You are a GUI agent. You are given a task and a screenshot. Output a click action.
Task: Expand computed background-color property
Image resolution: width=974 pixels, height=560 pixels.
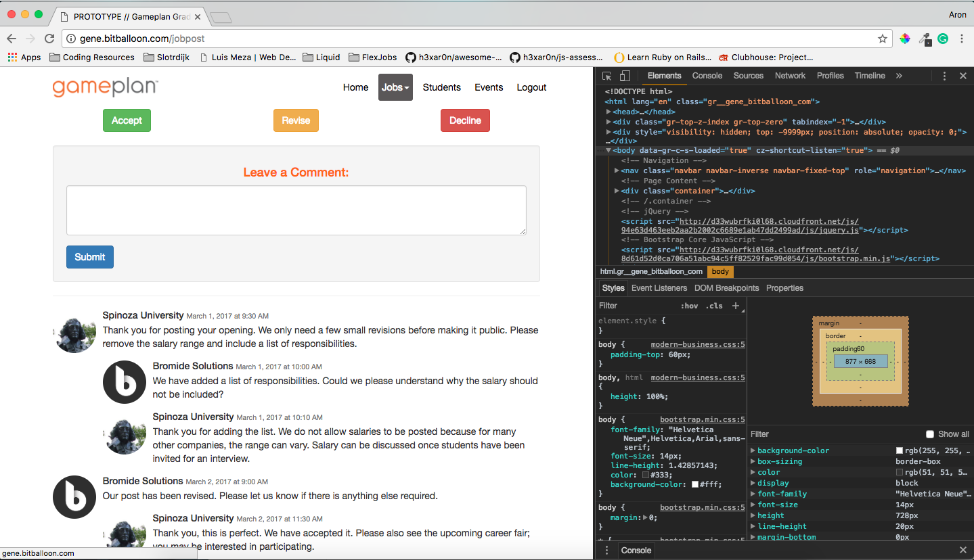tap(753, 450)
